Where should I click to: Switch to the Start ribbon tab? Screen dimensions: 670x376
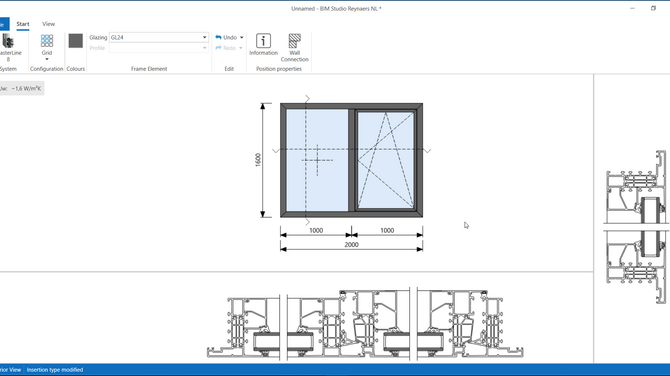[x=23, y=24]
